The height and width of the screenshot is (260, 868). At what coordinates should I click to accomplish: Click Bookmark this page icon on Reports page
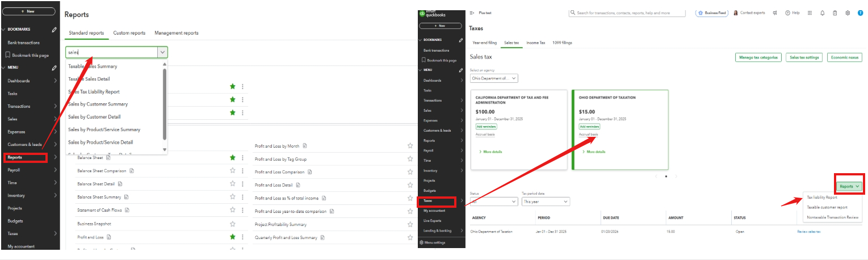7,55
